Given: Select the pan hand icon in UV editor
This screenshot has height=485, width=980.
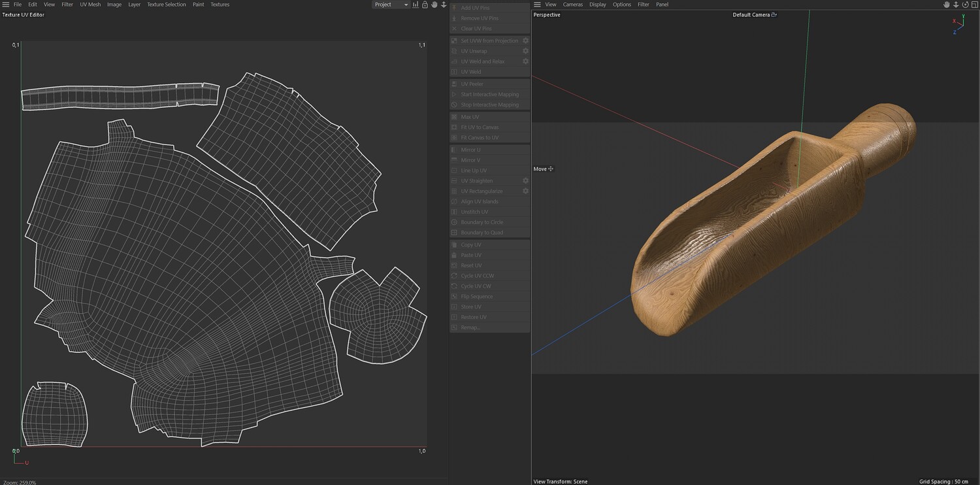Looking at the screenshot, I should pos(434,5).
